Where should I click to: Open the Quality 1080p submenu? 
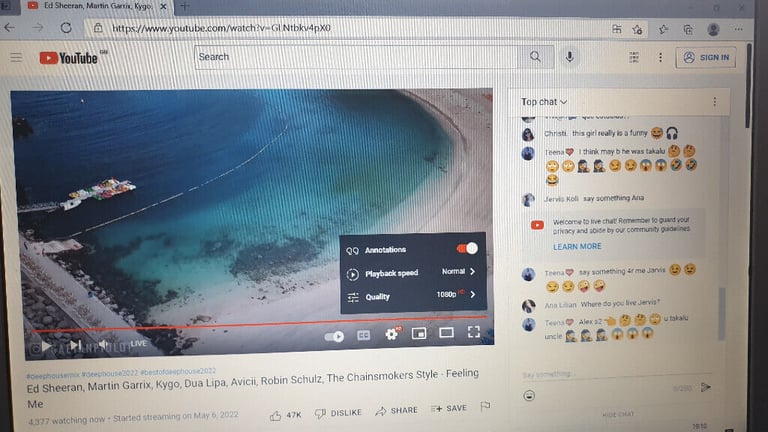coord(413,296)
